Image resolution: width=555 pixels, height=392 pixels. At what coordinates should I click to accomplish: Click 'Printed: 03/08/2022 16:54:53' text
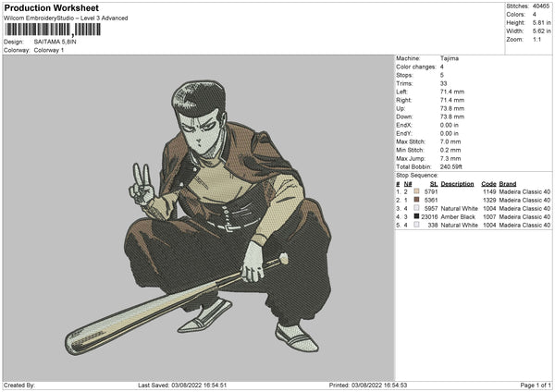coord(368,386)
